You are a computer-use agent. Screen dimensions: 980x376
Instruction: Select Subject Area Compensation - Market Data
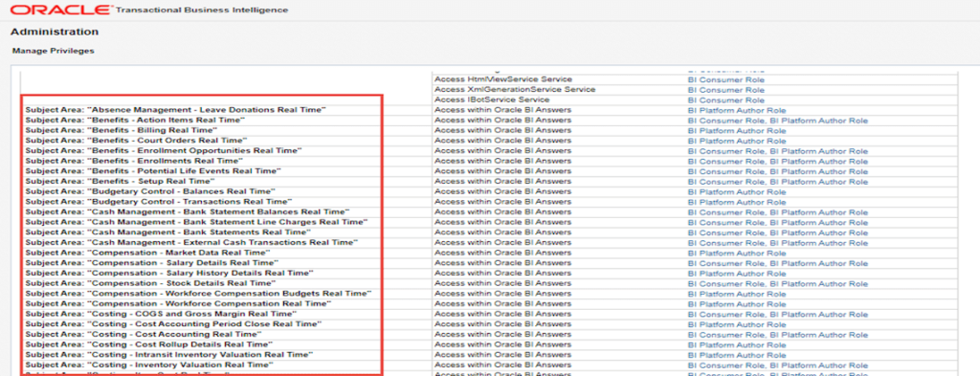pyautogui.click(x=147, y=253)
